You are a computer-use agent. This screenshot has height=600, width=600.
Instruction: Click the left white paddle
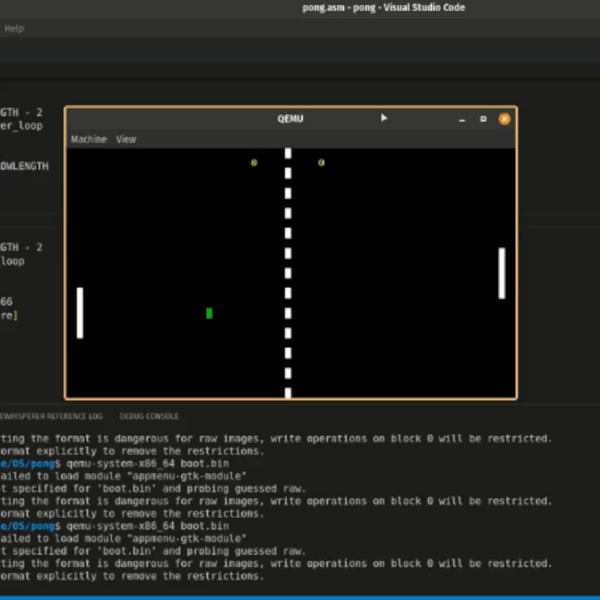click(x=80, y=313)
